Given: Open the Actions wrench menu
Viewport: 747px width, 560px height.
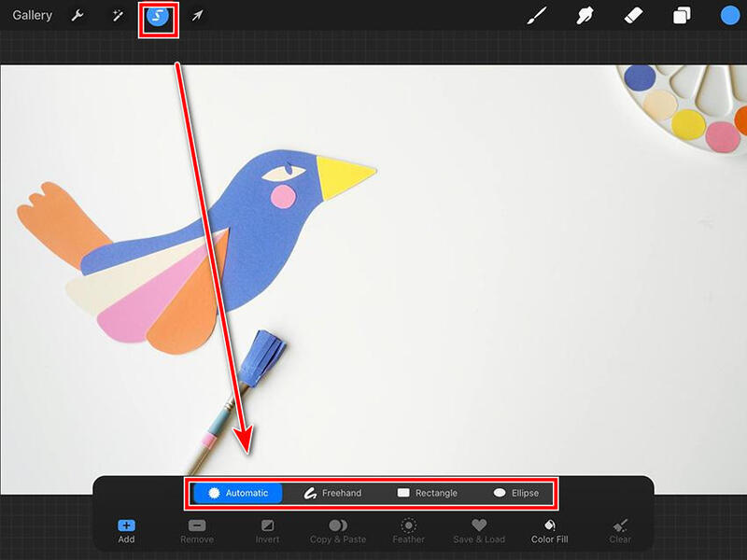Looking at the screenshot, I should pos(78,16).
